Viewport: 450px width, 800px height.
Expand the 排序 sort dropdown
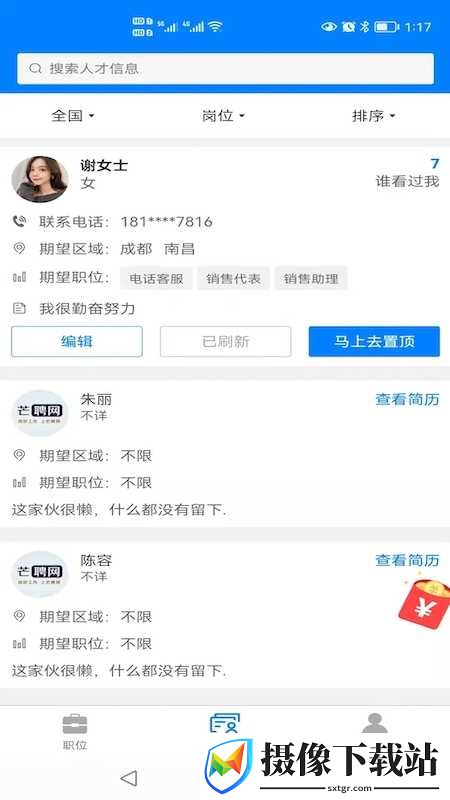tap(374, 116)
